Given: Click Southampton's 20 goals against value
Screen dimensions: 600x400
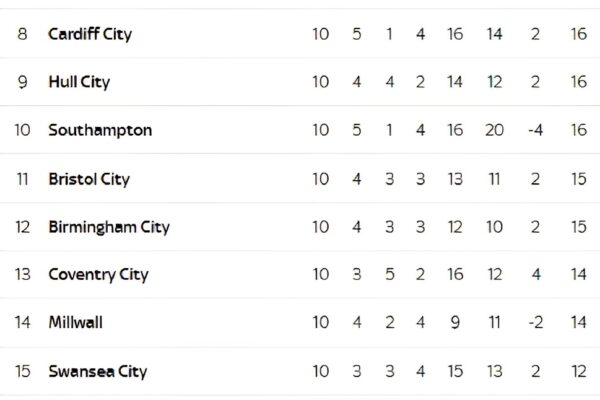Looking at the screenshot, I should tap(494, 130).
